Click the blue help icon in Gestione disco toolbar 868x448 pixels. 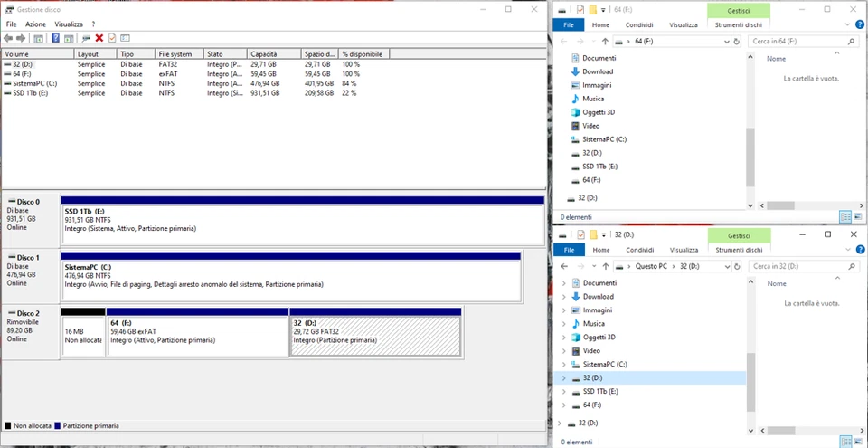55,38
